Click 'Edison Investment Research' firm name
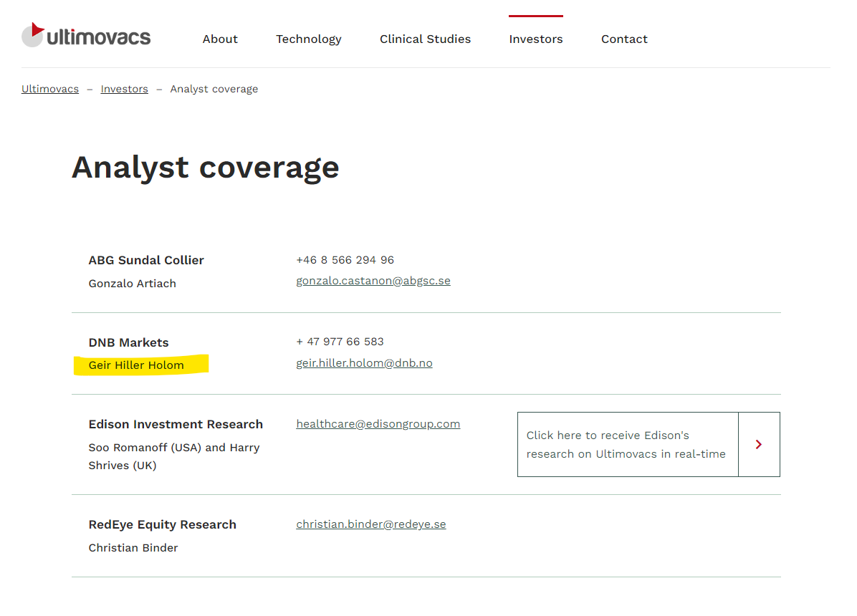 click(x=176, y=425)
